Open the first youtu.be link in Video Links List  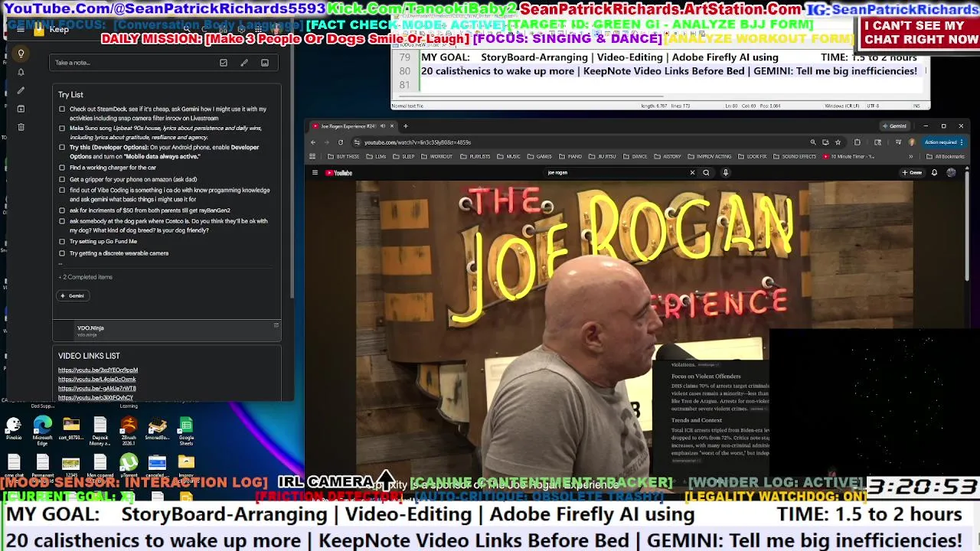(x=98, y=370)
